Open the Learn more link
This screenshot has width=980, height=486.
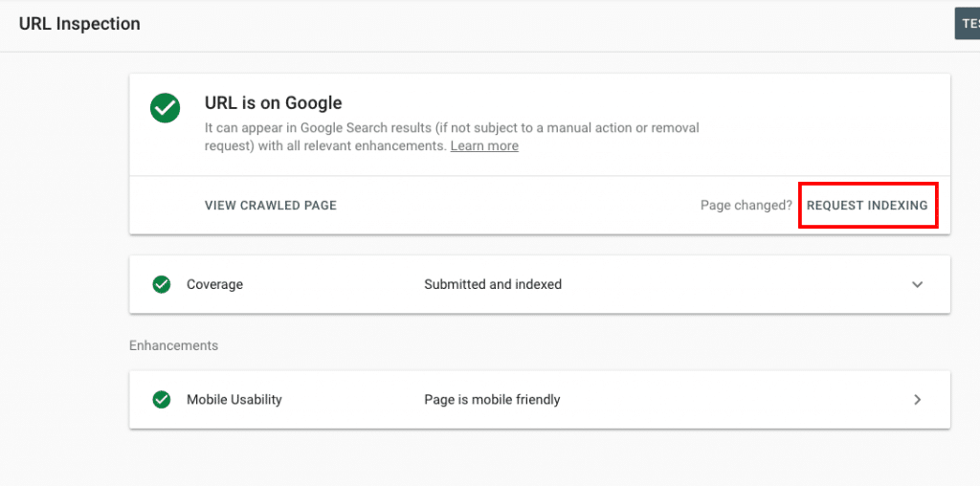coord(484,146)
